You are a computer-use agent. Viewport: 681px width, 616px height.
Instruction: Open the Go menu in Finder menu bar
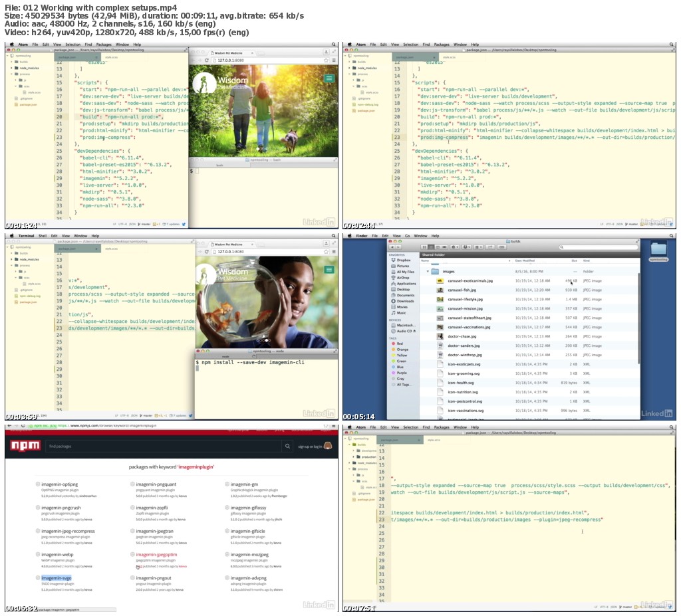click(408, 236)
